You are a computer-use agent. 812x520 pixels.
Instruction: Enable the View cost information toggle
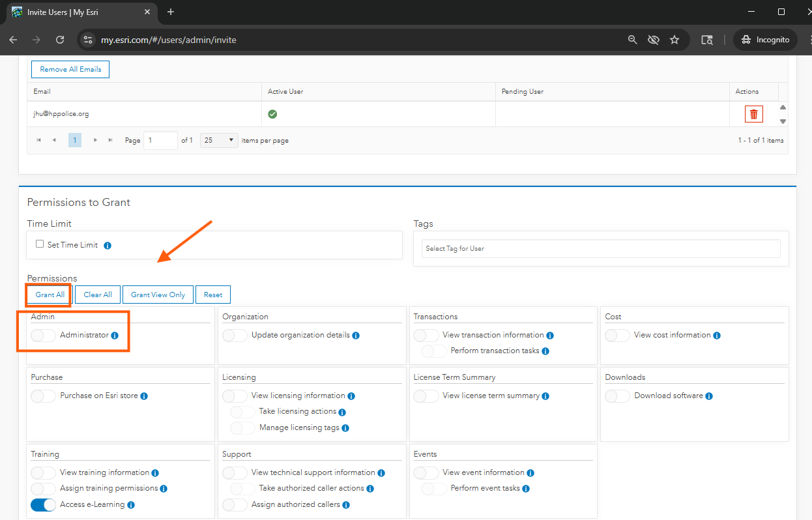[x=617, y=335]
